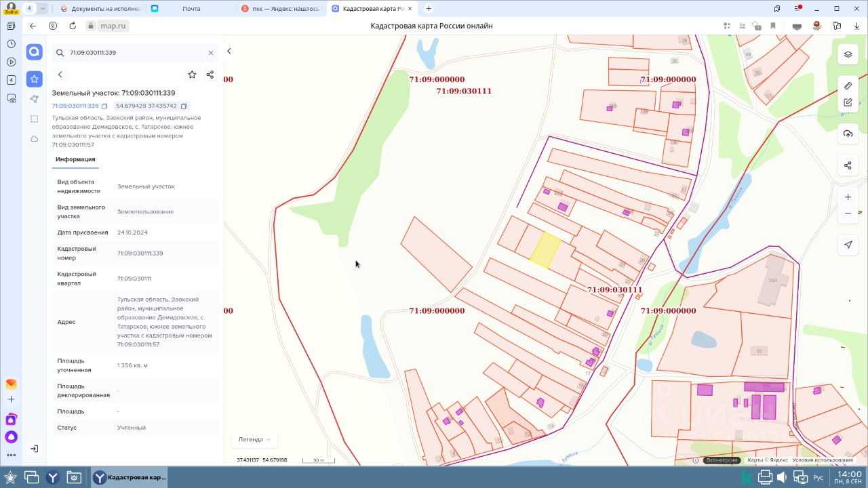
Task: Switch to the Почта browser tab
Action: (x=191, y=9)
